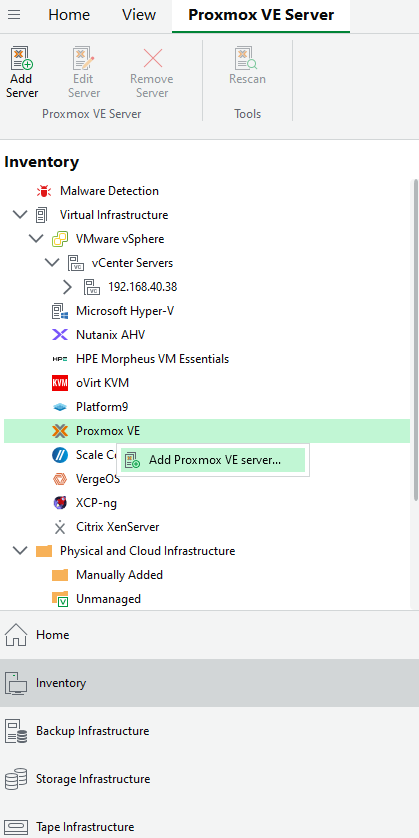Select Unmanaged tree item
The height and width of the screenshot is (838, 419).
click(x=108, y=599)
